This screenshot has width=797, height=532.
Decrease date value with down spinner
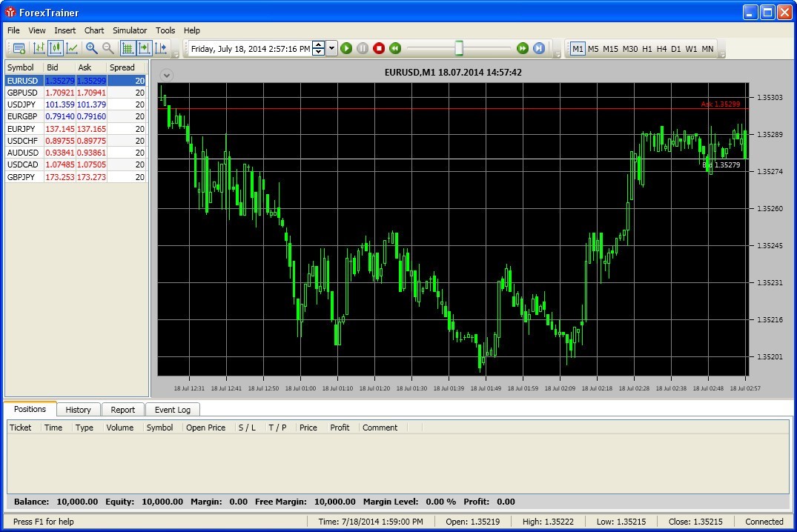[319, 53]
